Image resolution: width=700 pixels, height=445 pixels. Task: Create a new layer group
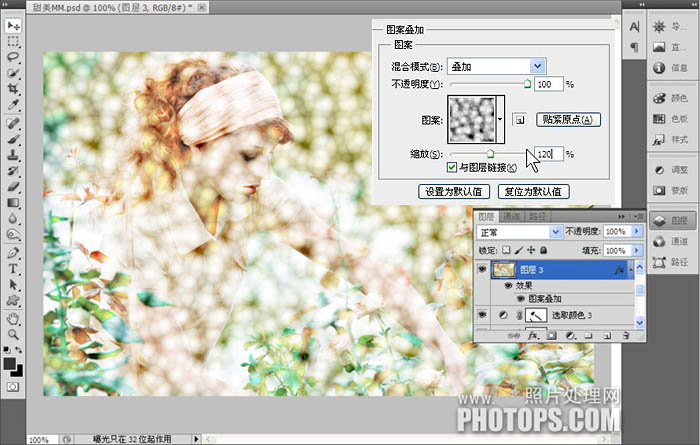coord(588,336)
